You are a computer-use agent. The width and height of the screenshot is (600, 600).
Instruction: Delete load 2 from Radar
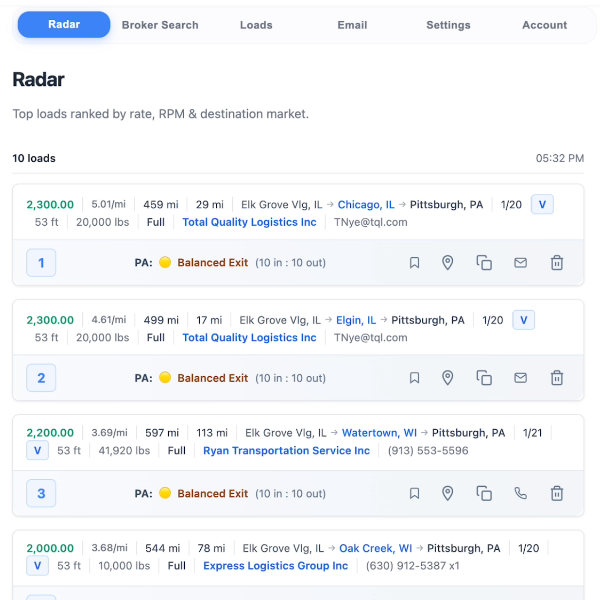tap(557, 378)
